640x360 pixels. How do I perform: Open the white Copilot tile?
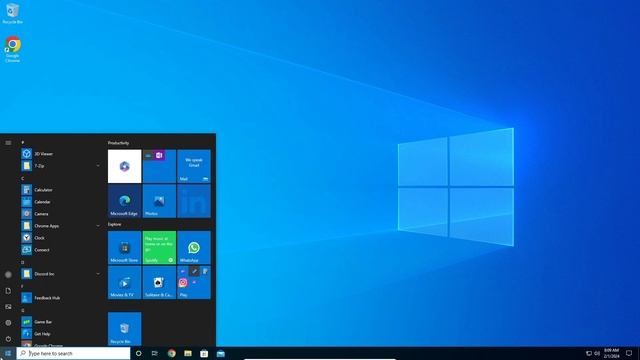[x=124, y=166]
